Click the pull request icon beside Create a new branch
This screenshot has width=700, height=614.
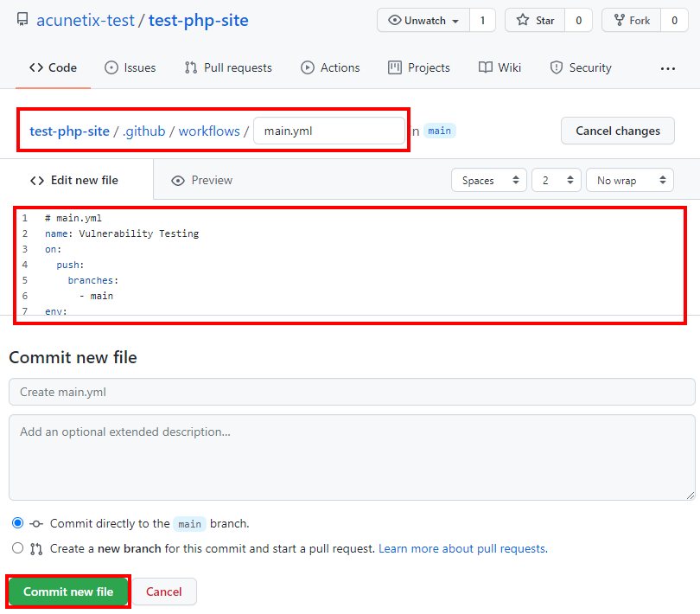(x=36, y=549)
